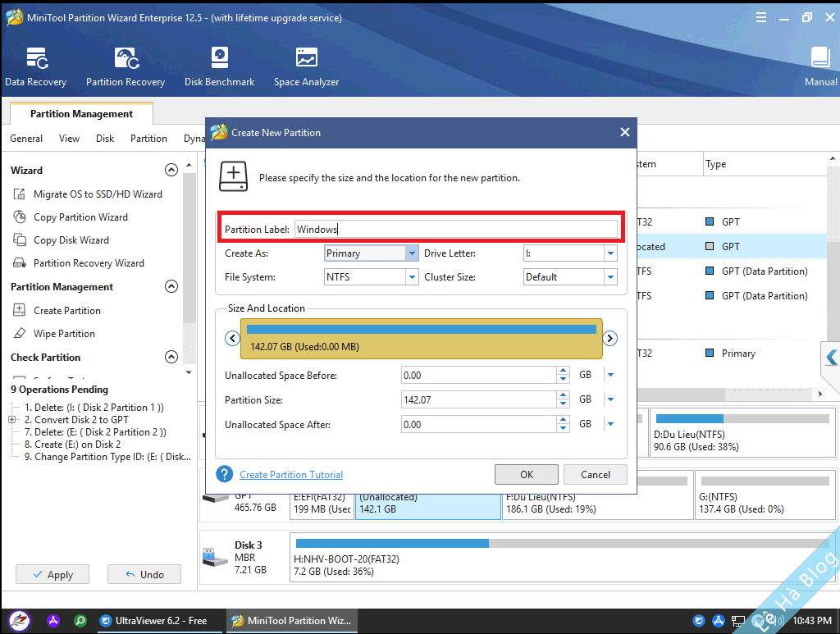Image resolution: width=840 pixels, height=634 pixels.
Task: Switch to UltraViewer 6.2 on the taskbar
Action: pos(159,621)
